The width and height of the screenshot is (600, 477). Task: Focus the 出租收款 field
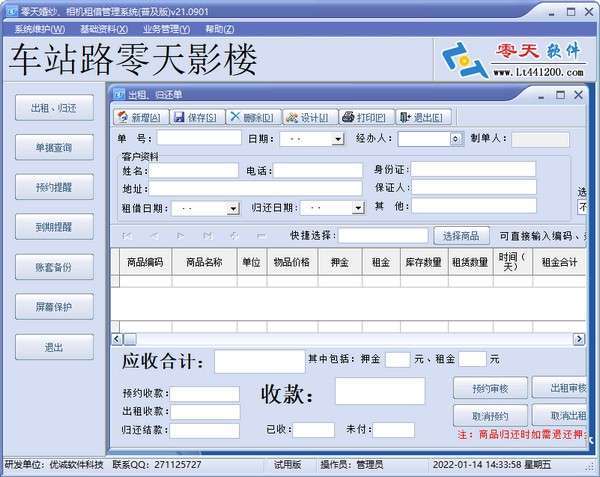tap(205, 412)
